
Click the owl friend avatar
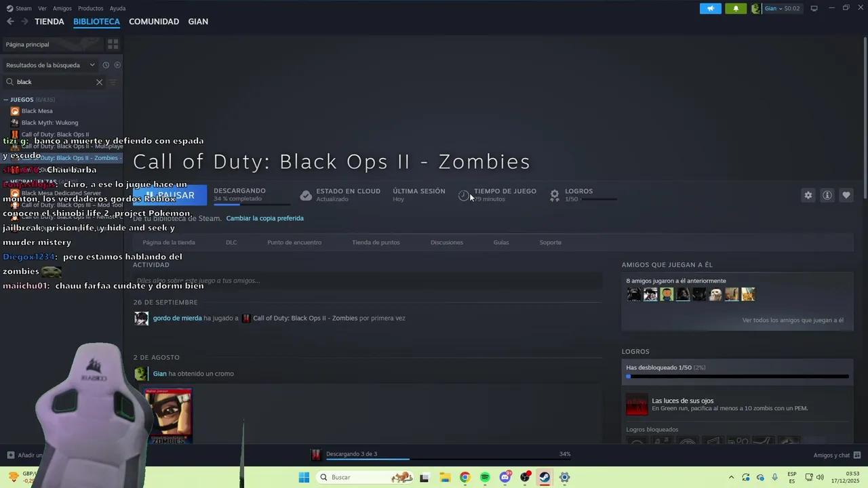(x=715, y=294)
